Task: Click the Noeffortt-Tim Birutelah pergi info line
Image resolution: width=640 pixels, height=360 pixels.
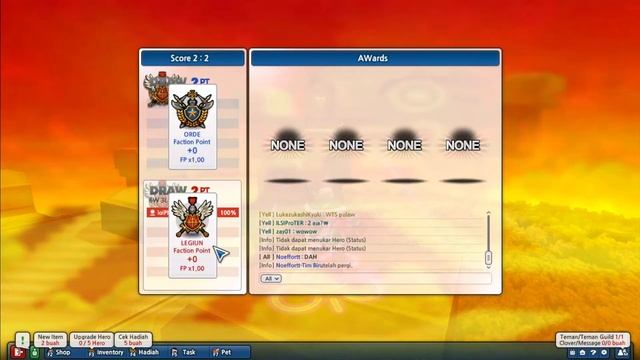Action: point(305,265)
